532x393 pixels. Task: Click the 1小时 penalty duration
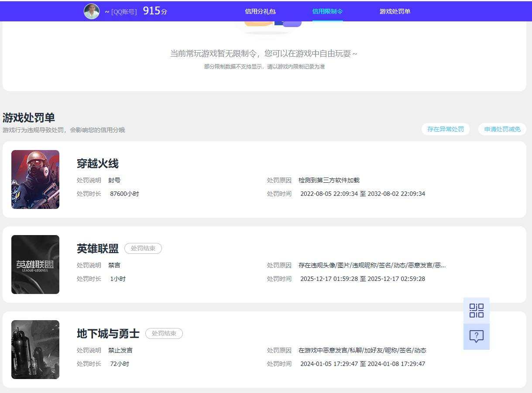[x=118, y=279]
